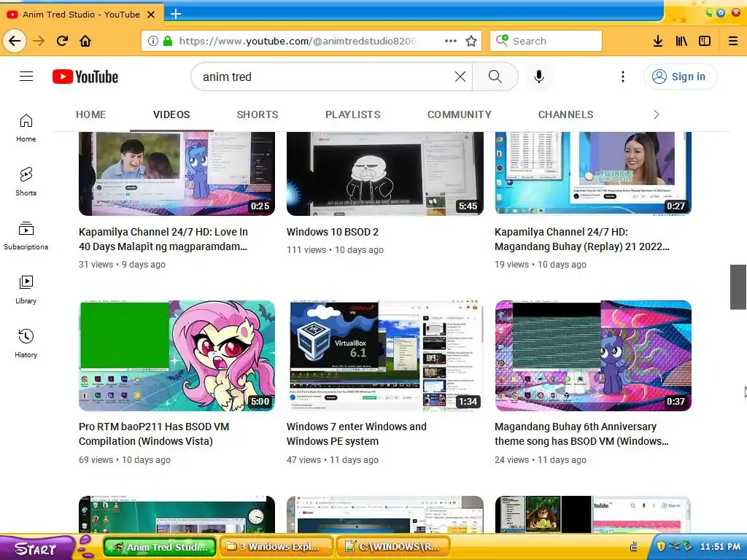The image size is (747, 560).
Task: Click the YouTube search magnifier button
Action: (x=495, y=77)
